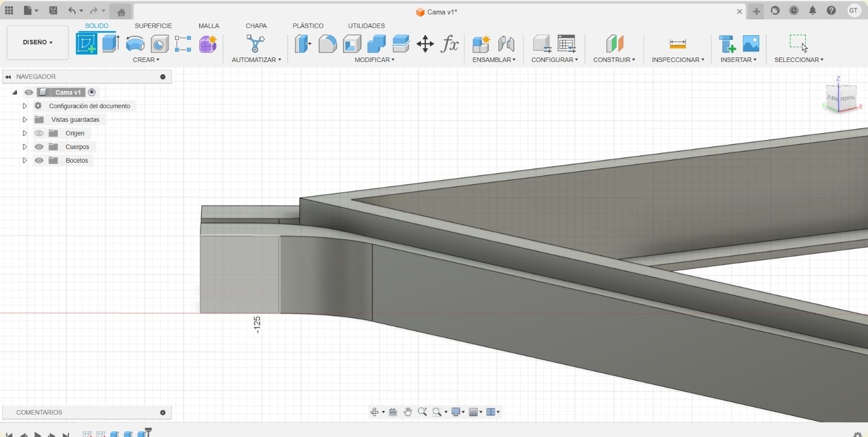Viewport: 868px width, 437px height.
Task: Open the GT user profile menu
Action: 853,10
